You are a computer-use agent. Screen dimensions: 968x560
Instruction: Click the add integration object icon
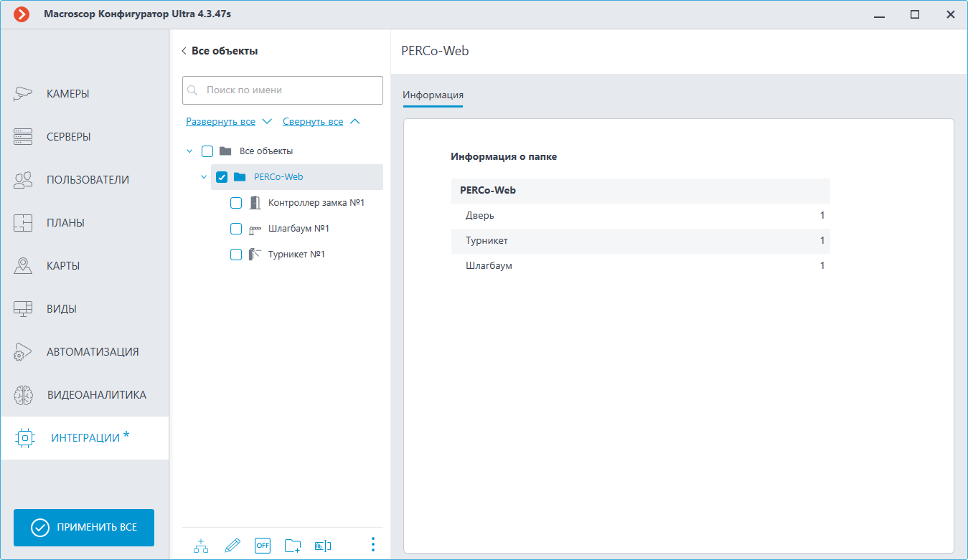(201, 546)
